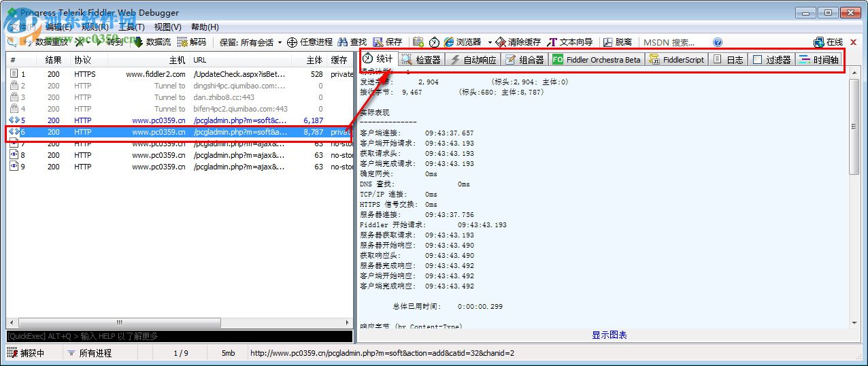The width and height of the screenshot is (868, 366).
Task: Click the blue help question icon
Action: (717, 42)
